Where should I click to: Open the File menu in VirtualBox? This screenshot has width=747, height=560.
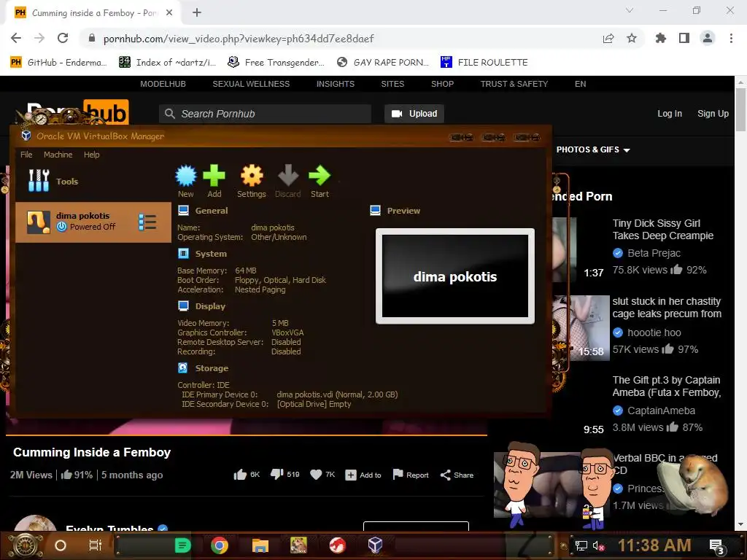(x=26, y=155)
